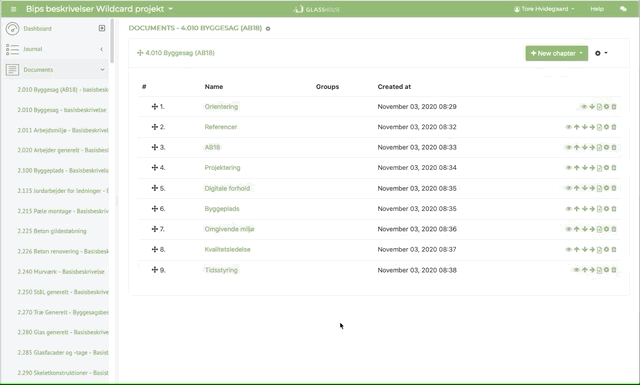Open the Tidsstyring chapter link
This screenshot has height=385, width=640.
[x=221, y=270]
